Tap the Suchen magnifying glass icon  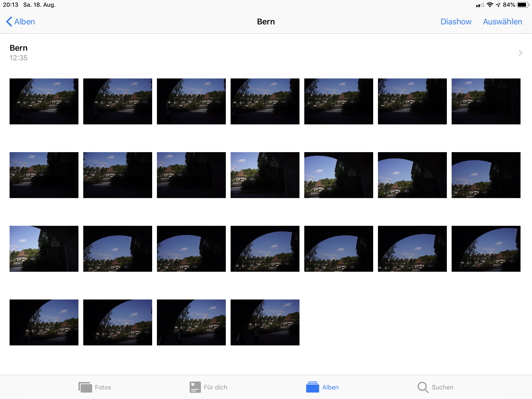[x=423, y=387]
